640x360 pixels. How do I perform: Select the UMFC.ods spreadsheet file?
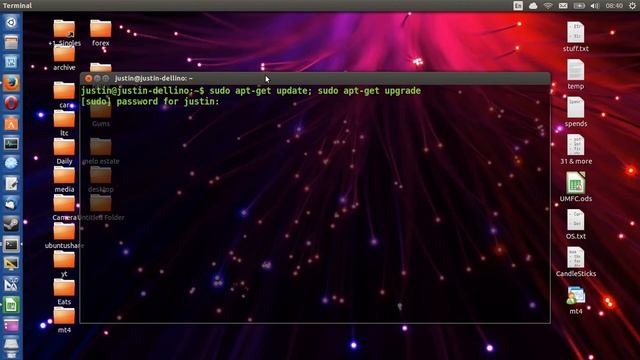[x=576, y=187]
